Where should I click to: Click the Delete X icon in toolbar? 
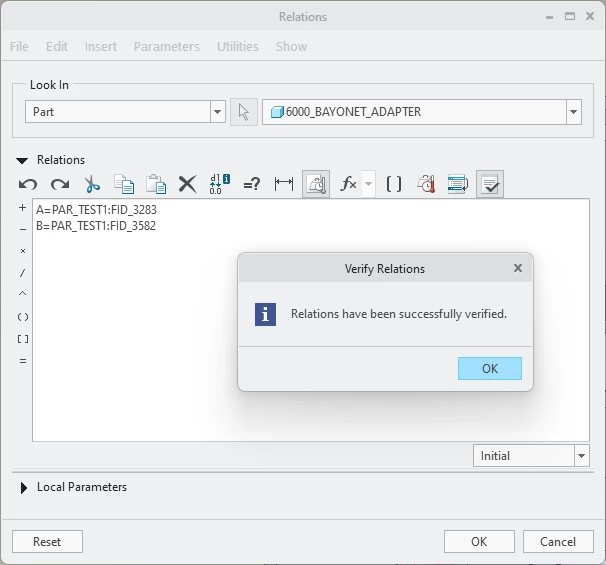pyautogui.click(x=187, y=184)
